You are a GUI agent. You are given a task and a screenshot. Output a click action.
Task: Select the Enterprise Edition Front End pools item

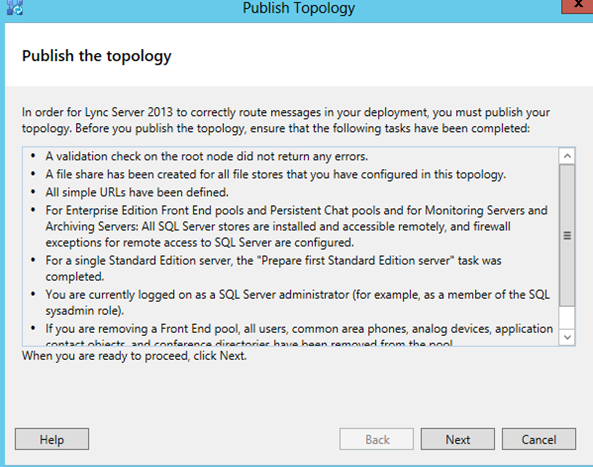pos(296,226)
